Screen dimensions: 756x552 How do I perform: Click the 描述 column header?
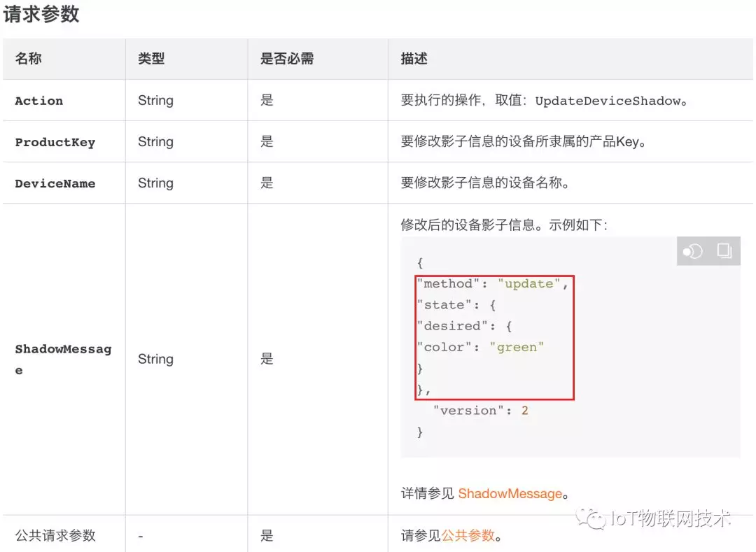pos(414,59)
